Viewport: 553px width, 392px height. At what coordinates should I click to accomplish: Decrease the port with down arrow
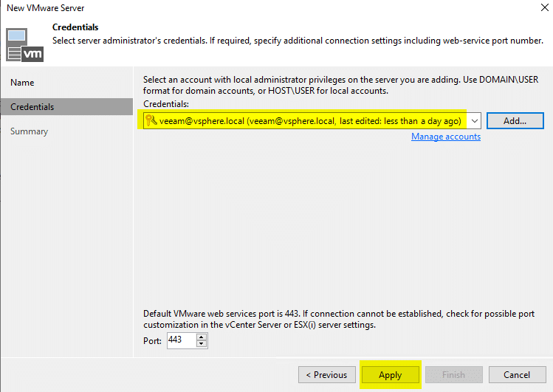(202, 344)
